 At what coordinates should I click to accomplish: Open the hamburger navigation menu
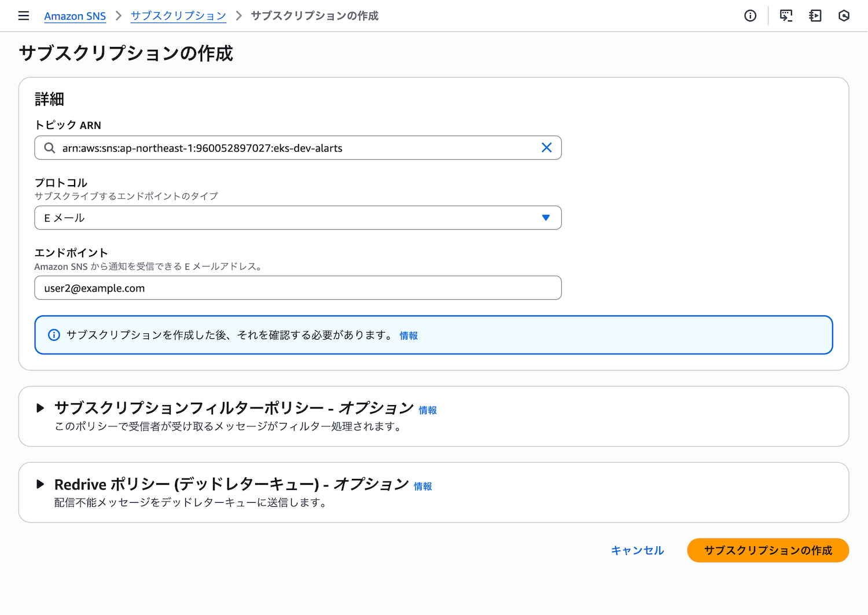pyautogui.click(x=23, y=16)
